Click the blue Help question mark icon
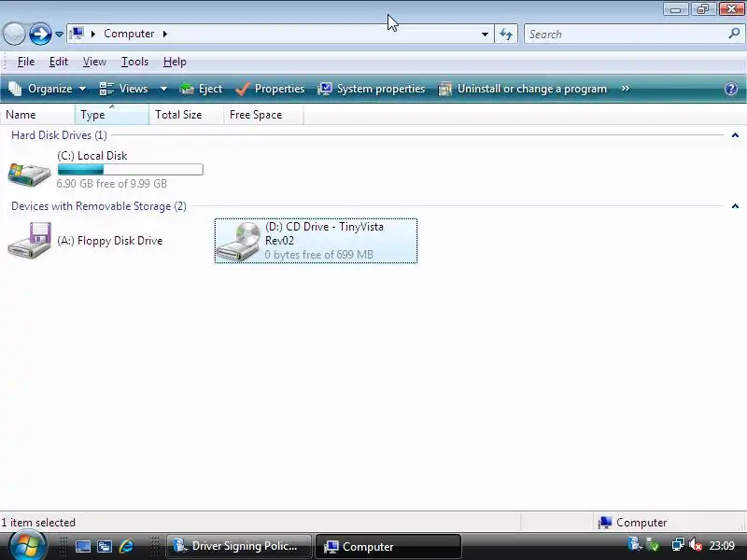 click(x=731, y=89)
